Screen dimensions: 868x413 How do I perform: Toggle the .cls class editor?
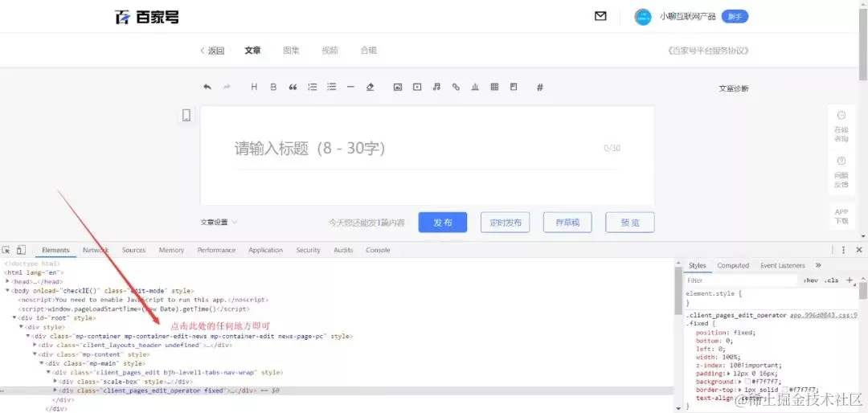click(832, 280)
